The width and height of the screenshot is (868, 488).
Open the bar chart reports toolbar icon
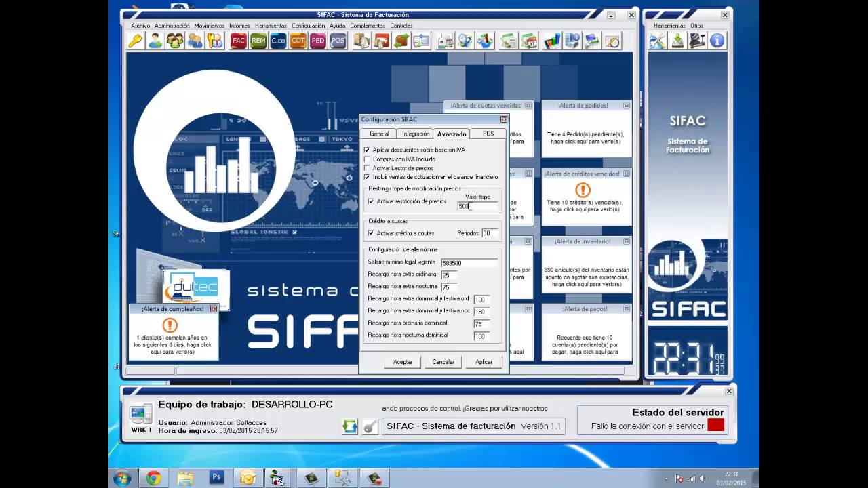tap(553, 41)
